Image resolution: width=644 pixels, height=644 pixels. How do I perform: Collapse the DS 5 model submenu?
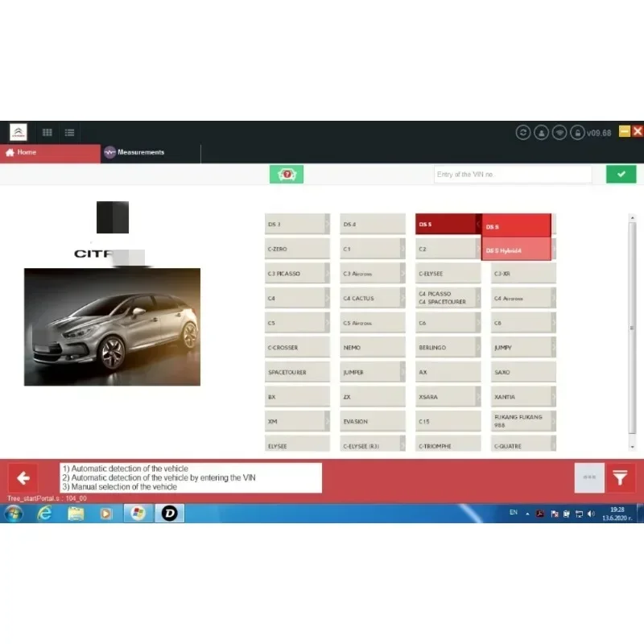478,225
